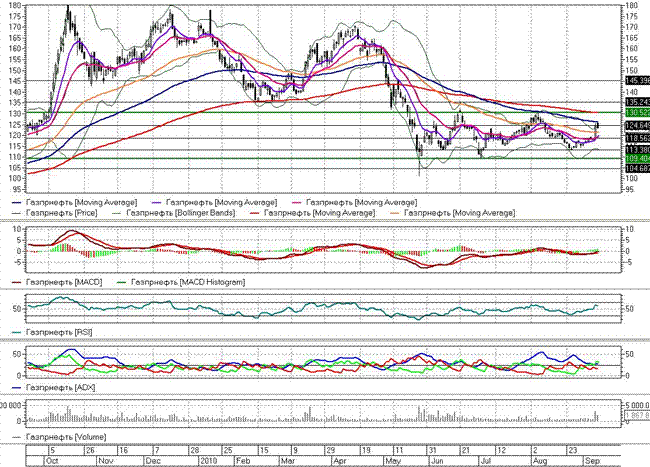This screenshot has width=650, height=467.
Task: Click the Sep month label on time axis
Action: point(592,461)
